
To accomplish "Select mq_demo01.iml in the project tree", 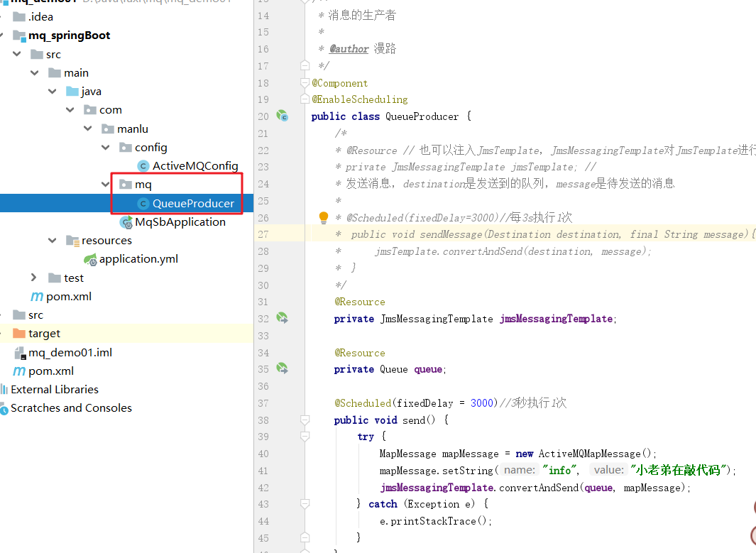I will (70, 352).
